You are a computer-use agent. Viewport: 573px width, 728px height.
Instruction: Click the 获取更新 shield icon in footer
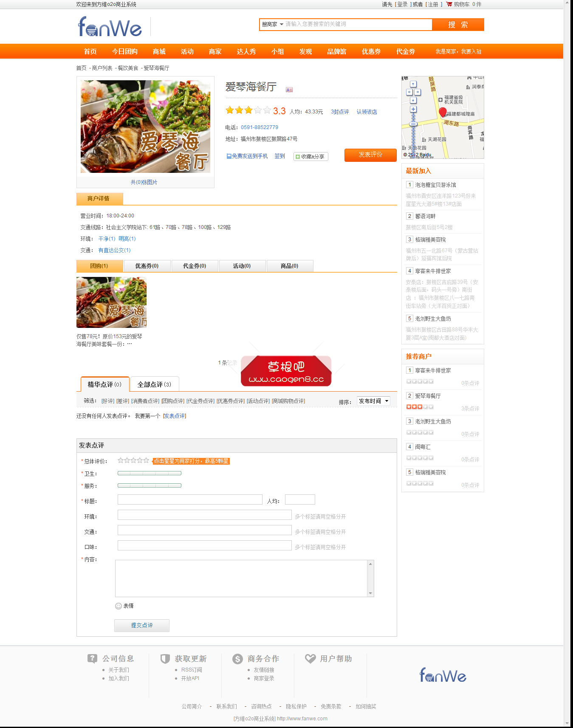[165, 659]
